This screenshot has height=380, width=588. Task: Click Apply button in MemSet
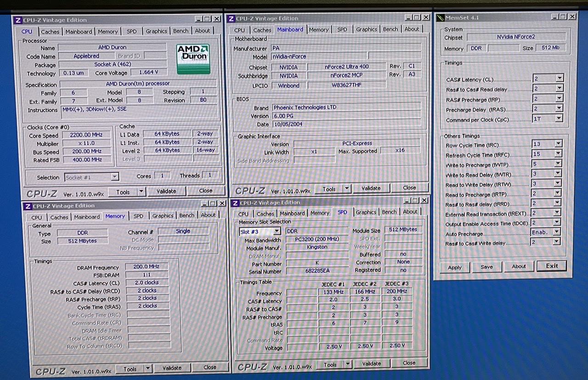pos(455,267)
